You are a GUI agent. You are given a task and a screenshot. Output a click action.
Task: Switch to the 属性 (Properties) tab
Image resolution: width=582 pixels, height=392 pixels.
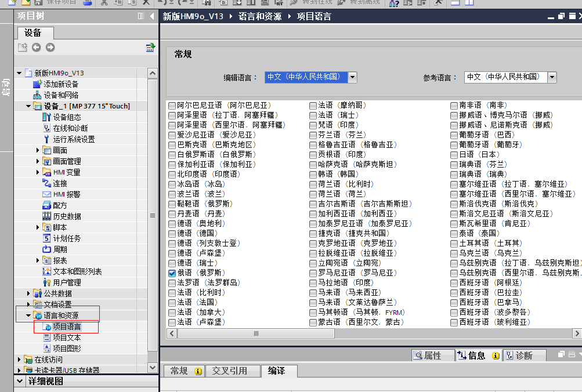427,355
